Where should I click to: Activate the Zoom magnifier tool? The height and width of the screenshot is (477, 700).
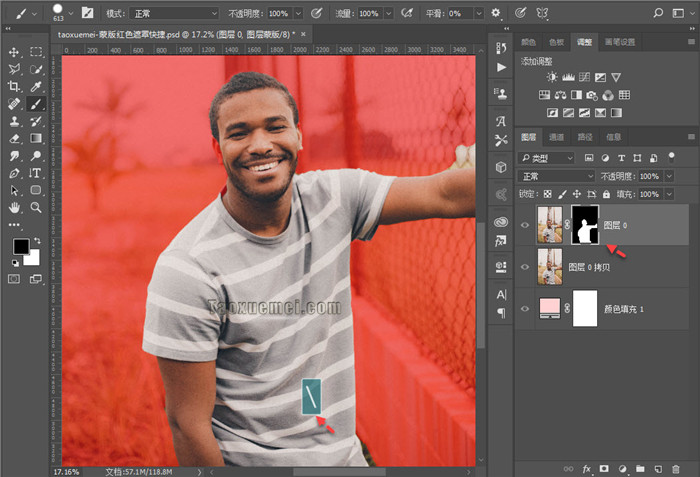(x=36, y=207)
